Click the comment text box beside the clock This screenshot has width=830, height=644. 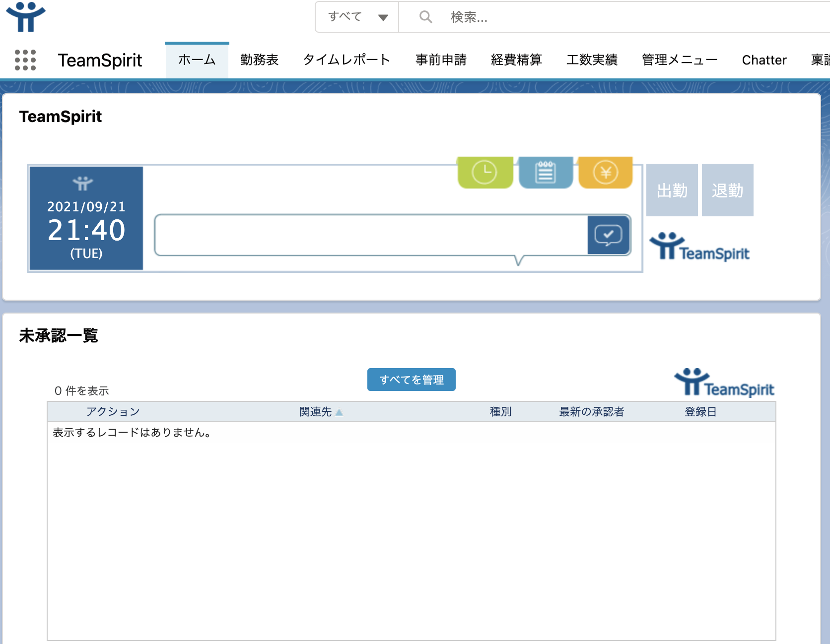(x=370, y=235)
